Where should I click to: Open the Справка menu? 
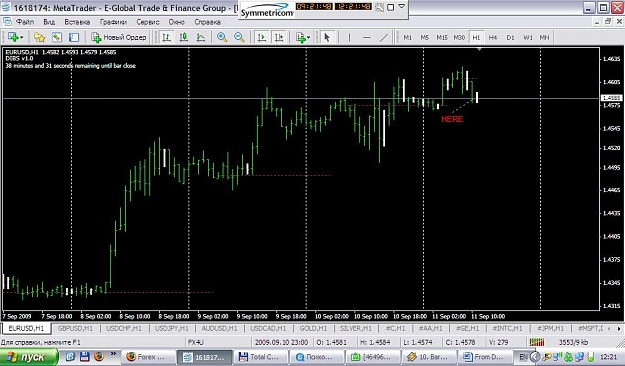pyautogui.click(x=207, y=22)
